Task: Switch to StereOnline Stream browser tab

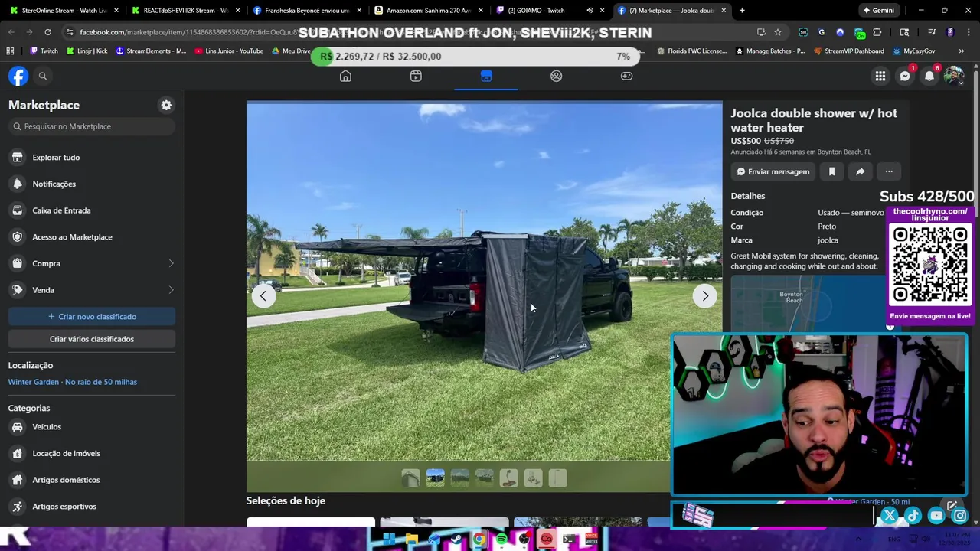Action: point(64,11)
